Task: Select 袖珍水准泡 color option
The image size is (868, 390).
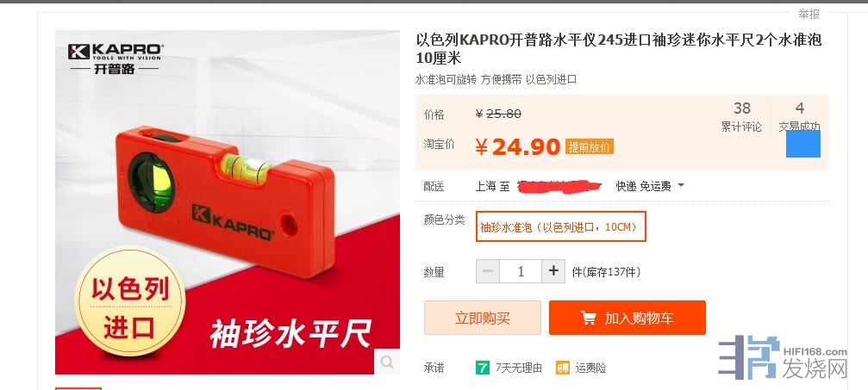Action: pyautogui.click(x=561, y=226)
